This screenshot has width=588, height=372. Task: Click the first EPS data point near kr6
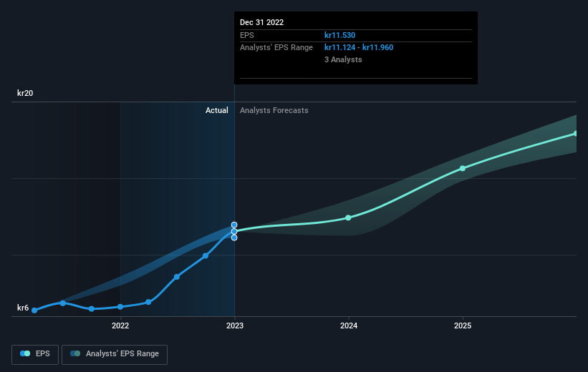tap(34, 310)
